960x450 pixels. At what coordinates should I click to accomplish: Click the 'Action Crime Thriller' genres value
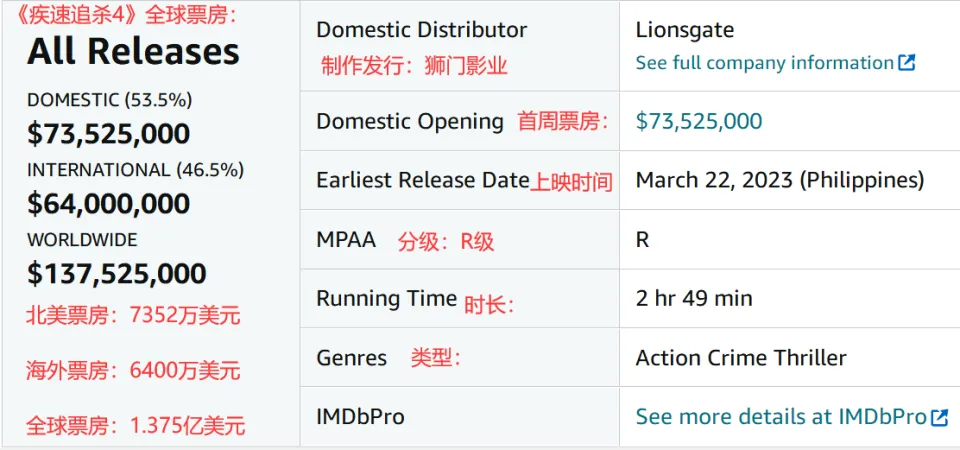(741, 357)
